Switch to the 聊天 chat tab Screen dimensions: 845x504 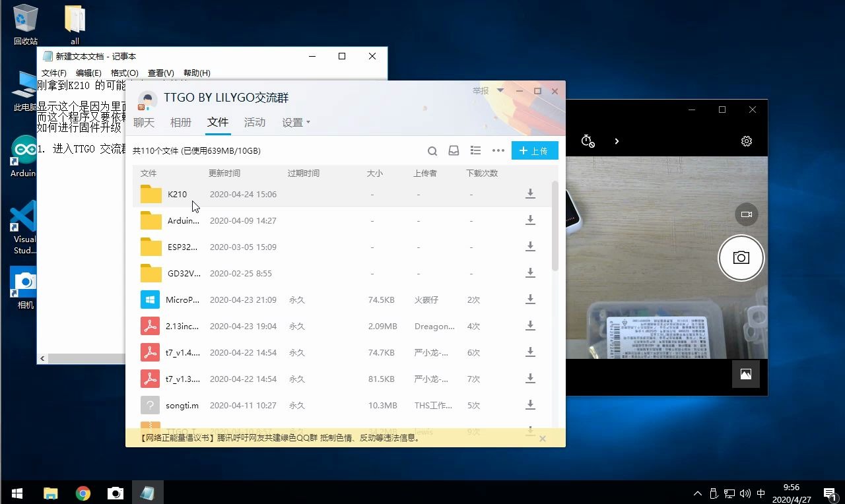click(x=144, y=122)
